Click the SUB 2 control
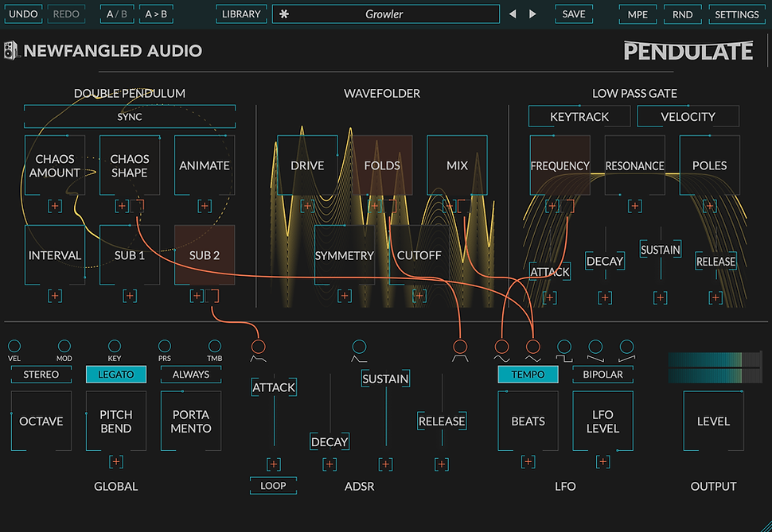Screen dimensions: 772x532 click(x=205, y=255)
